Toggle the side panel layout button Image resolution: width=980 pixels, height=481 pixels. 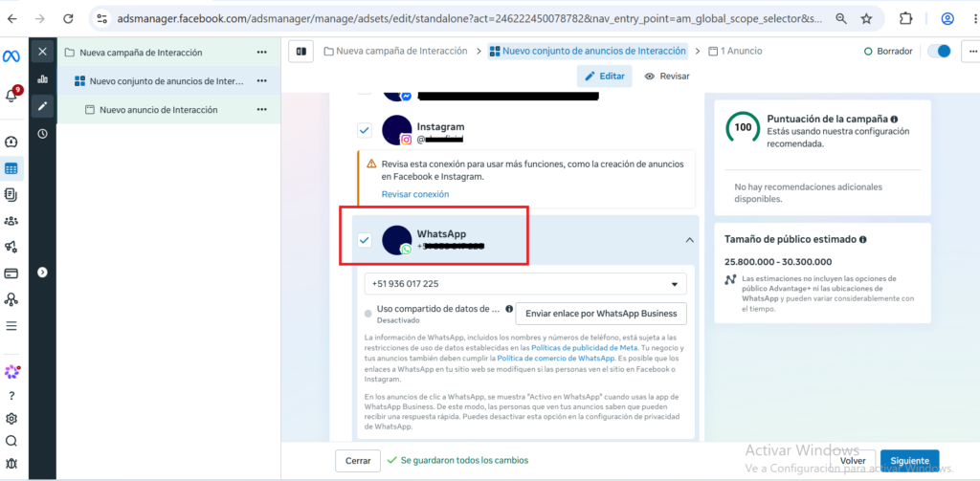click(301, 52)
